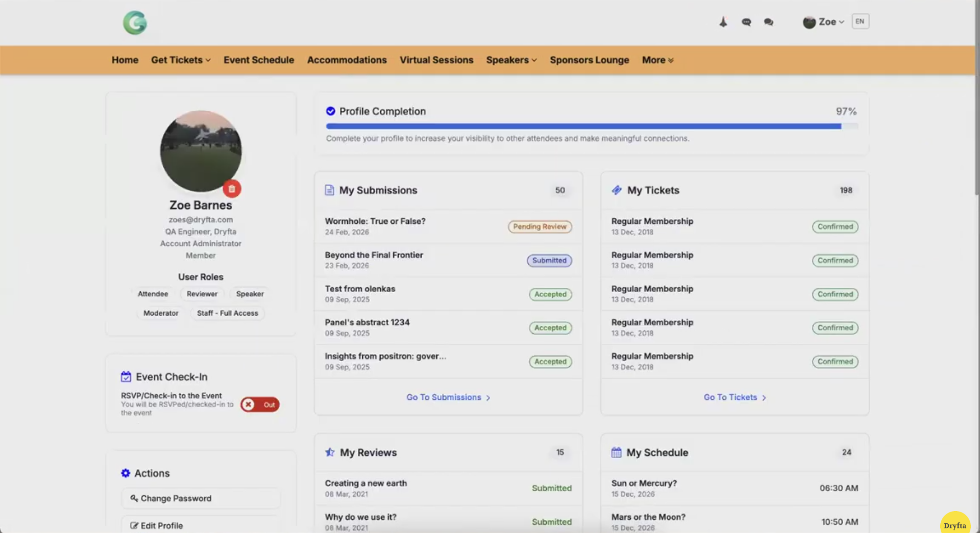Open the double chat bubble conversations icon
The height and width of the screenshot is (533, 980).
point(768,22)
